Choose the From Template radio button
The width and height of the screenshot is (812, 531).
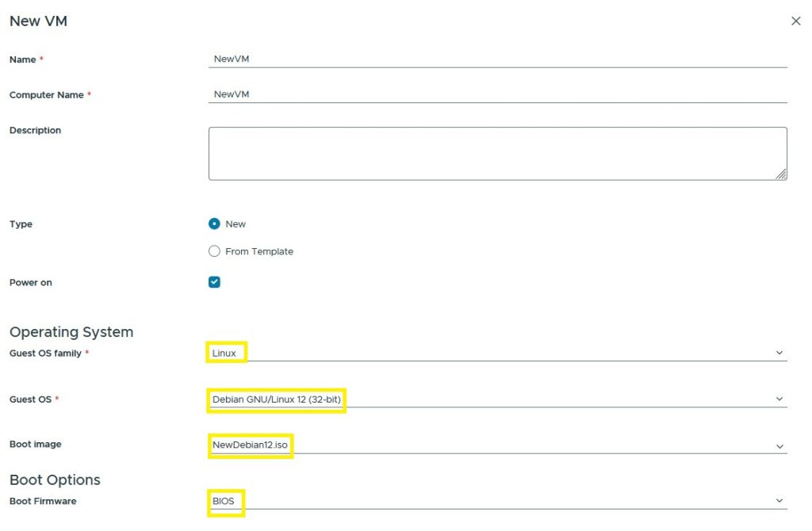pos(214,251)
